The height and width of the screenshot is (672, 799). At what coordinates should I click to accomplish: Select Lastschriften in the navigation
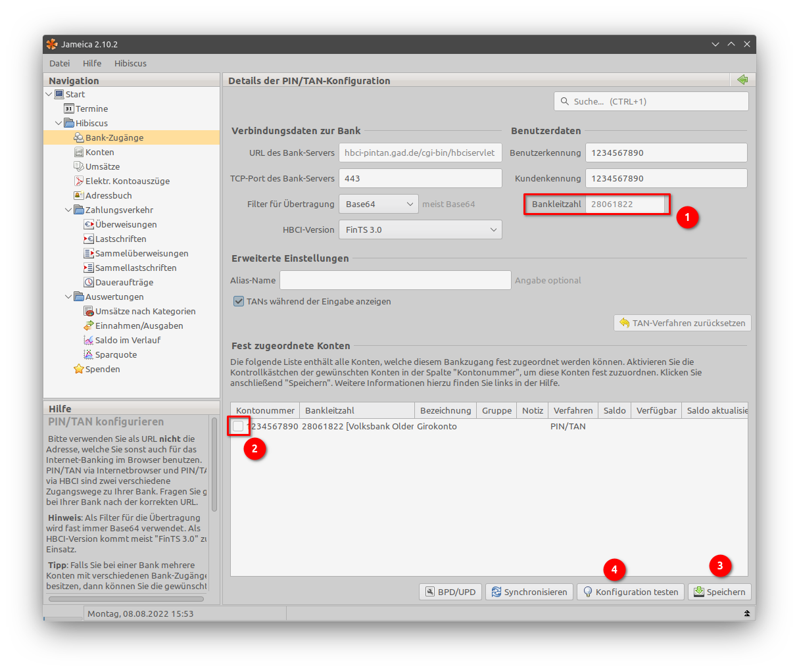120,239
